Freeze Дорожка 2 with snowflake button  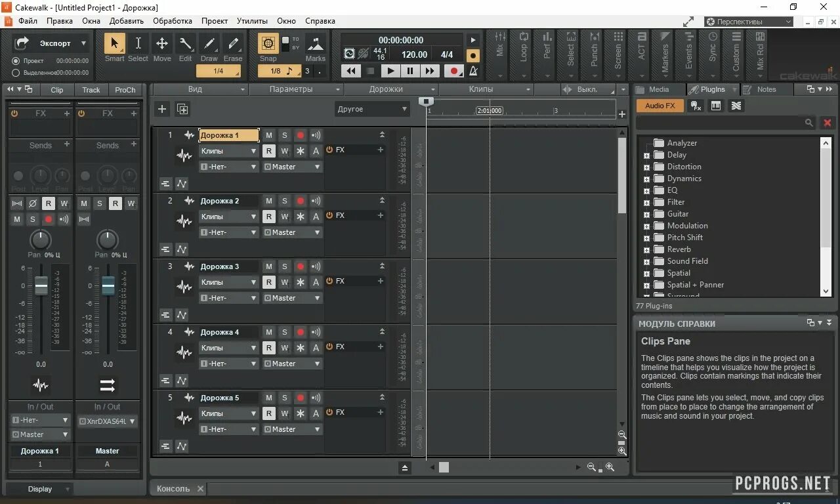click(300, 217)
